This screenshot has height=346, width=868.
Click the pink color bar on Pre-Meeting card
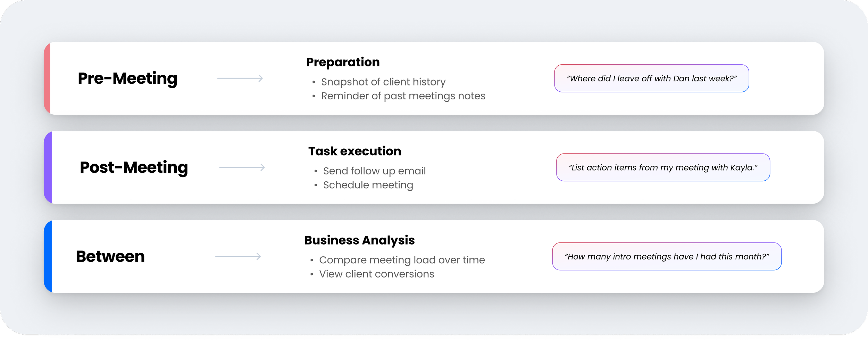click(x=47, y=78)
